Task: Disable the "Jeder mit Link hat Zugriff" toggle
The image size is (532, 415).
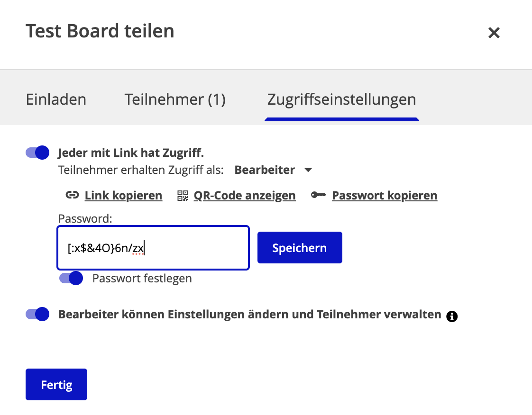Action: click(37, 153)
